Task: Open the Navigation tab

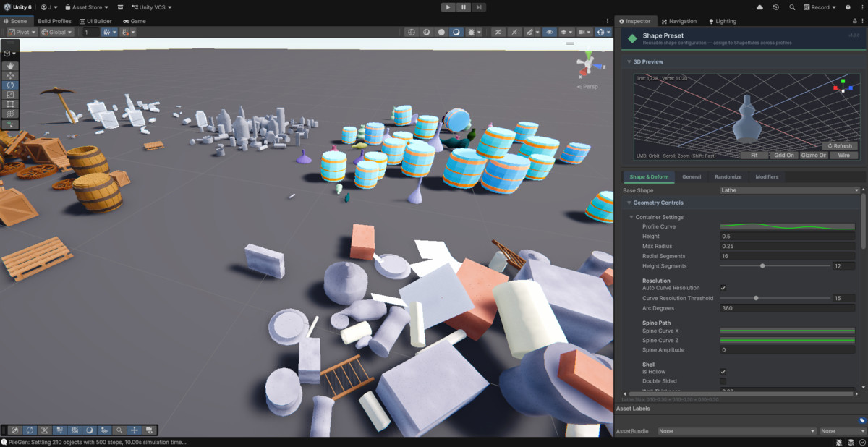Action: coord(678,21)
